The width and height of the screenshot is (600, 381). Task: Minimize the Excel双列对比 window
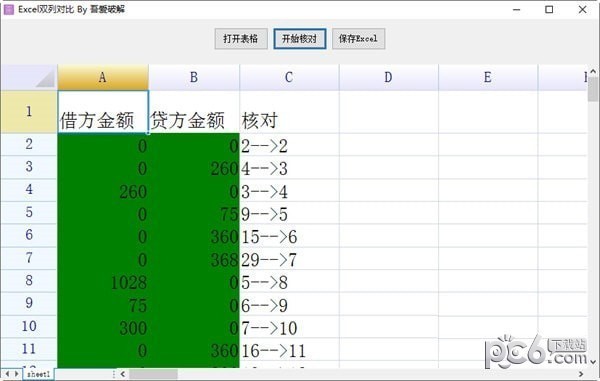517,10
